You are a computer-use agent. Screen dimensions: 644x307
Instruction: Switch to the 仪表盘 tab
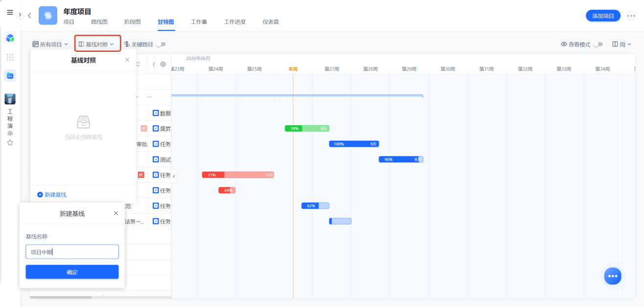(271, 22)
